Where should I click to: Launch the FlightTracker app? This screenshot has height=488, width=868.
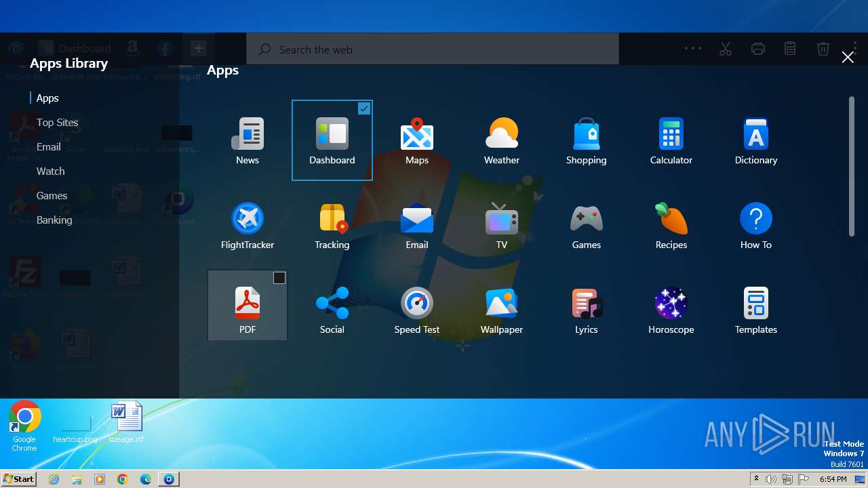pyautogui.click(x=248, y=225)
